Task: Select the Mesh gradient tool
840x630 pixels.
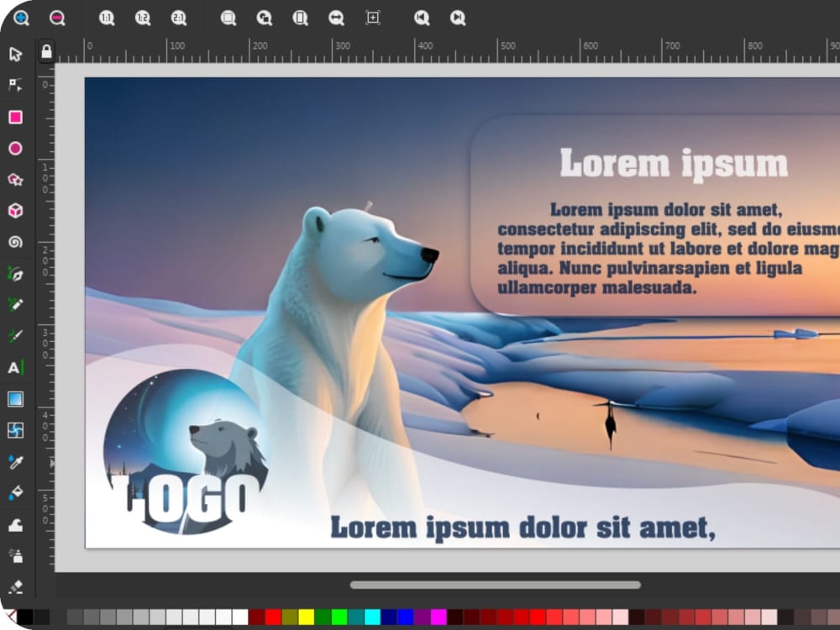Action: (x=15, y=430)
